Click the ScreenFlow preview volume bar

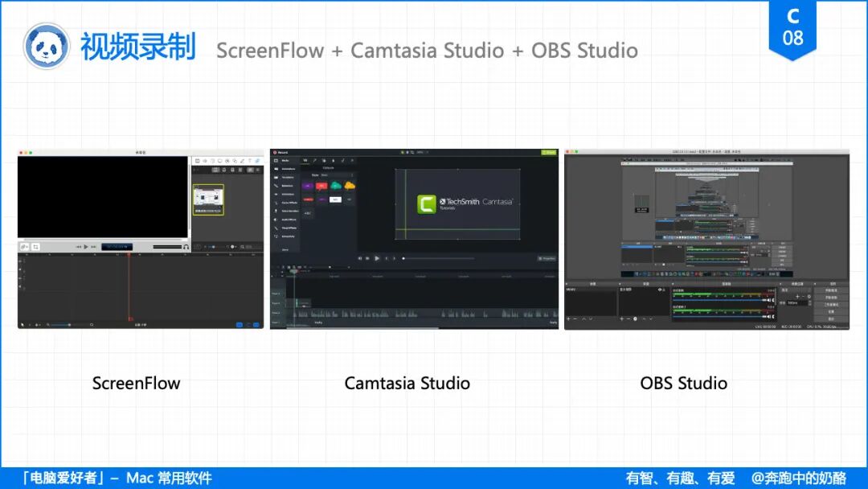point(167,246)
